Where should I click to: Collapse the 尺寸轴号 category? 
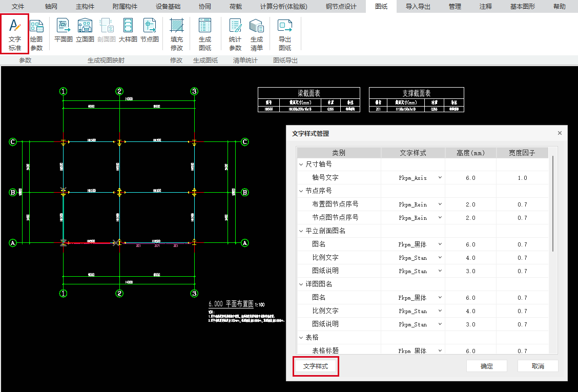tap(301, 164)
